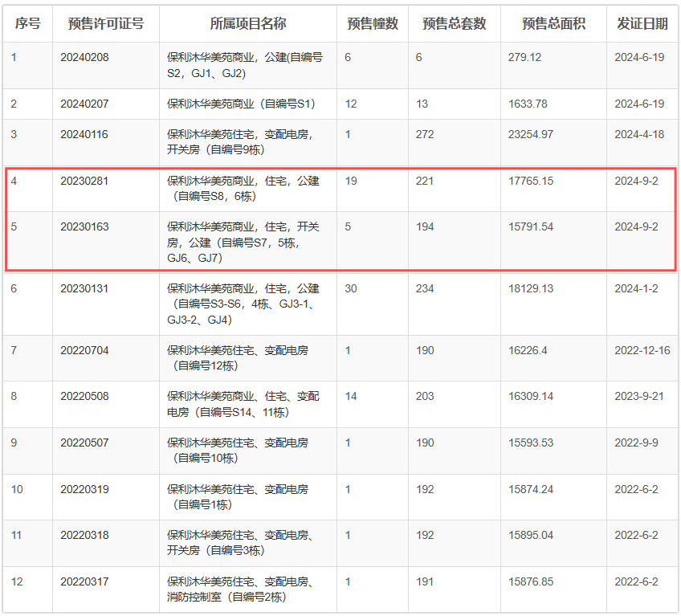681x616 pixels.
Task: Click building count value 12
Action: tap(351, 104)
